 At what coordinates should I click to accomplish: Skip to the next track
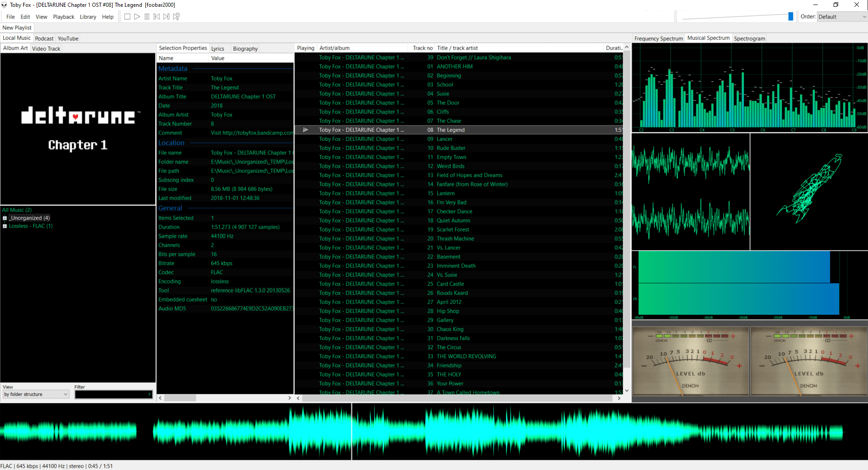(x=167, y=17)
